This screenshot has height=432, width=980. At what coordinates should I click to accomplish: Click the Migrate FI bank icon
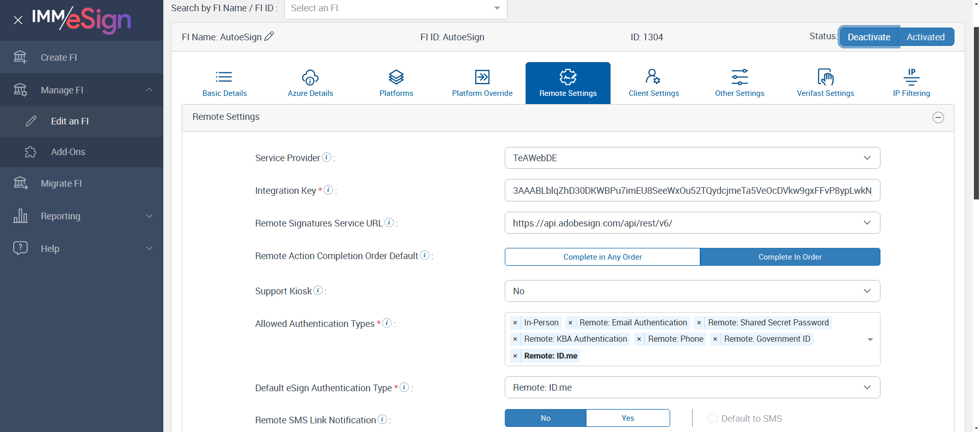point(20,183)
